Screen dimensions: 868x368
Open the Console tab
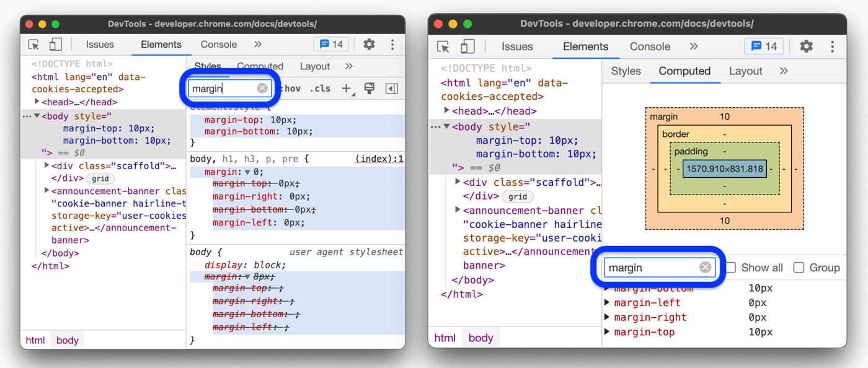coord(218,44)
